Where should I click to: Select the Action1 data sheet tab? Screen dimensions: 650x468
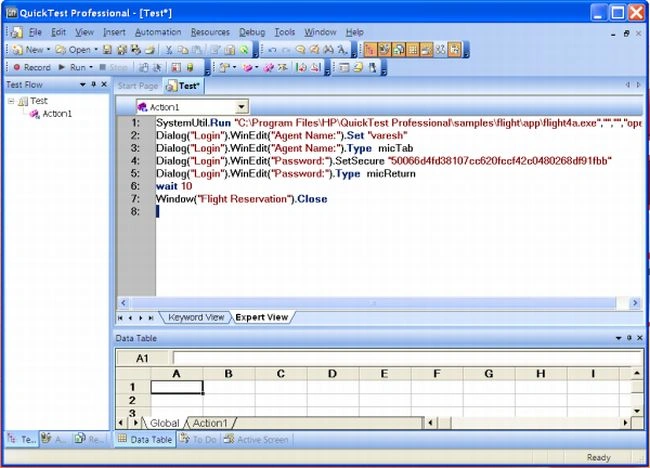pyautogui.click(x=210, y=423)
